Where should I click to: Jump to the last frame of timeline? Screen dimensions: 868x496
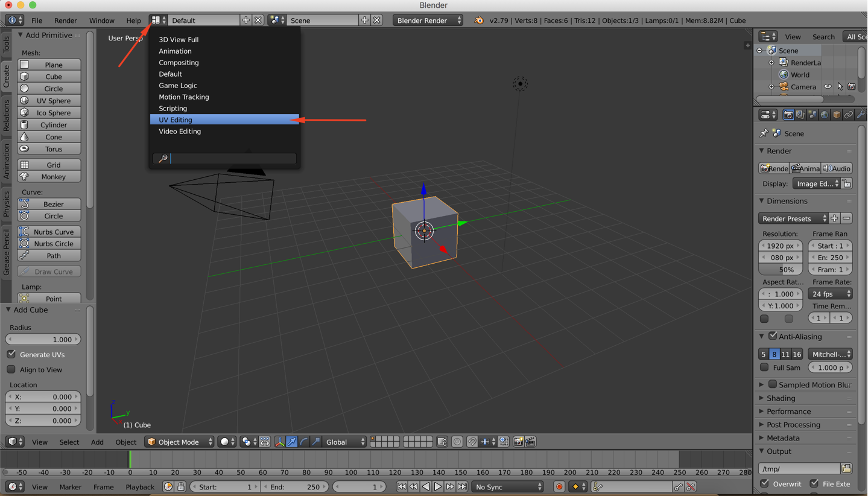(x=462, y=486)
